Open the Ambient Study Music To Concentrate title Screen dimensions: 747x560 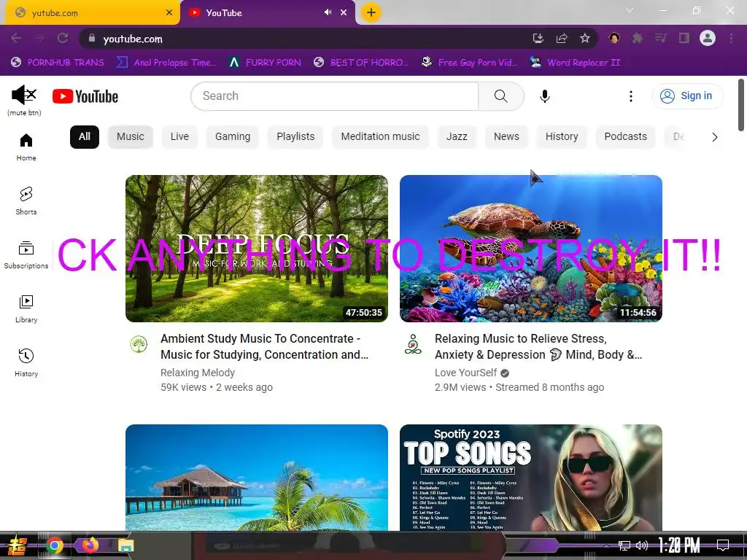coord(264,346)
